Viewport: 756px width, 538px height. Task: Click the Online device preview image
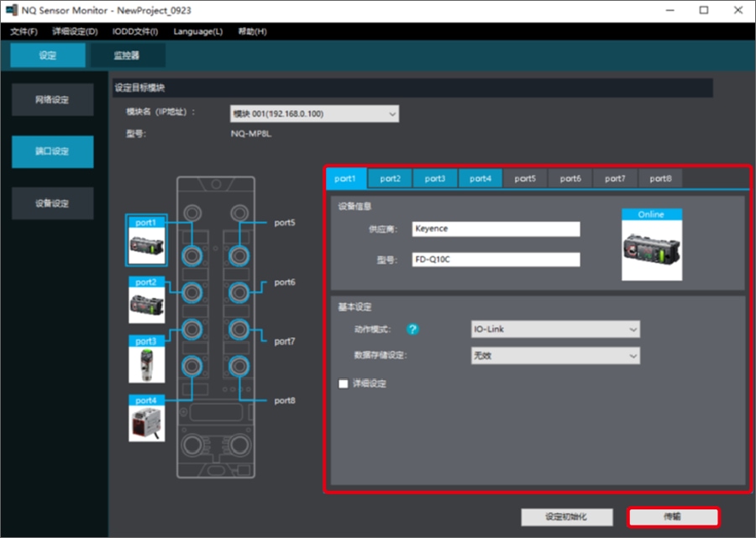[651, 250]
